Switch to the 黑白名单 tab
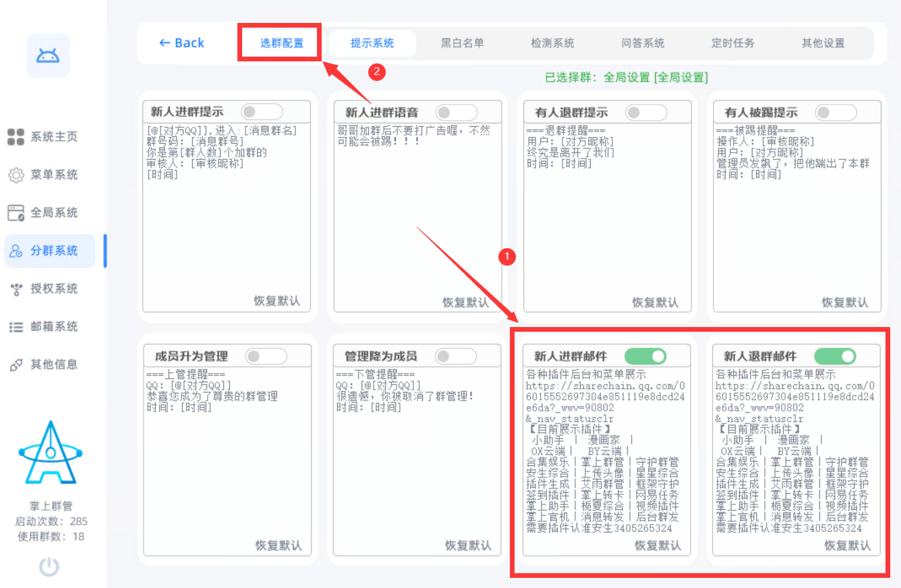 (x=462, y=43)
